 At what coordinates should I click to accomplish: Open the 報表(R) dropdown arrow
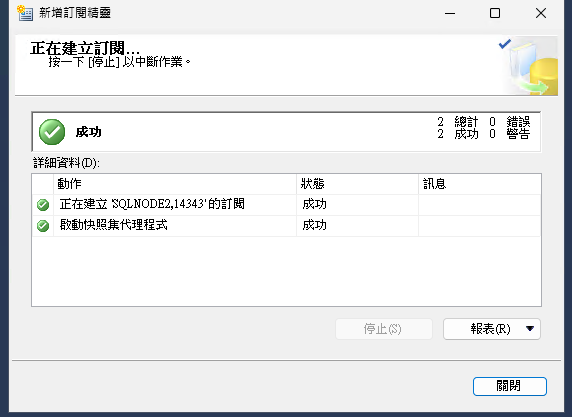click(x=530, y=329)
